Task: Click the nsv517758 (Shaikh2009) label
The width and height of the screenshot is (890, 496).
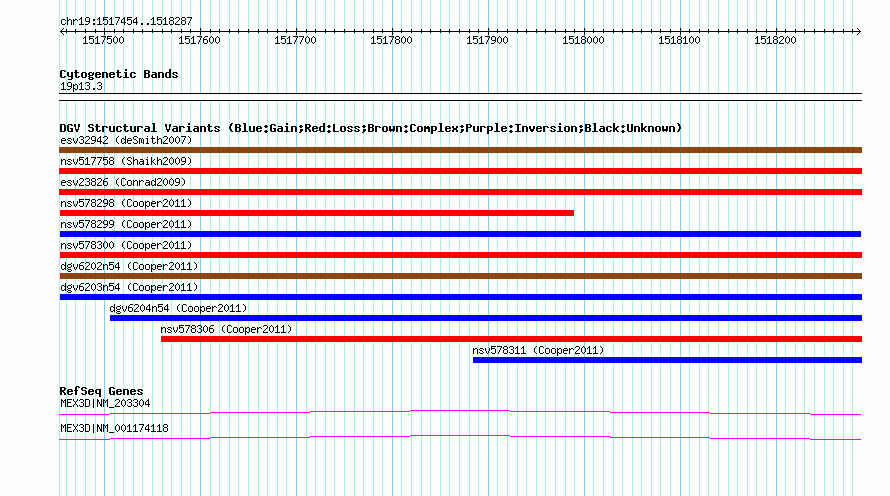Action: click(x=126, y=161)
